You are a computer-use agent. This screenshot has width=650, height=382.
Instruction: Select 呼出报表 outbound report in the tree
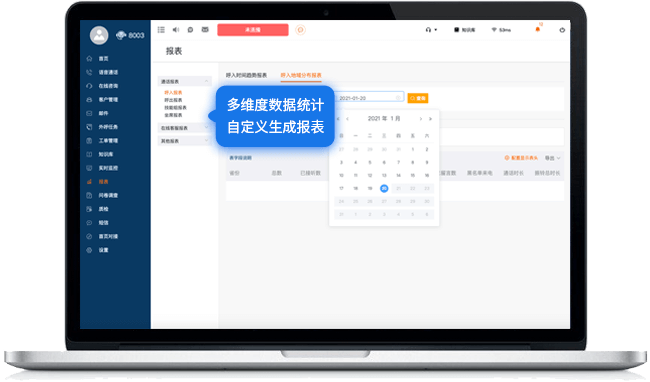(x=173, y=100)
